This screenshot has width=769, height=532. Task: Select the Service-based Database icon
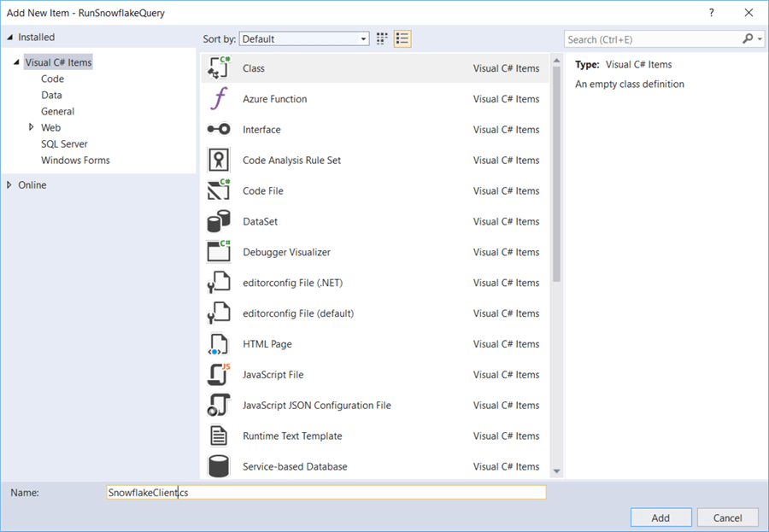(219, 467)
